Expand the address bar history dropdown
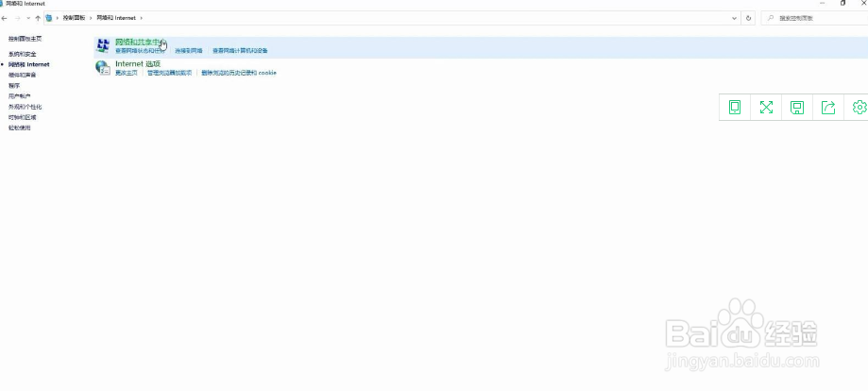 (x=735, y=18)
